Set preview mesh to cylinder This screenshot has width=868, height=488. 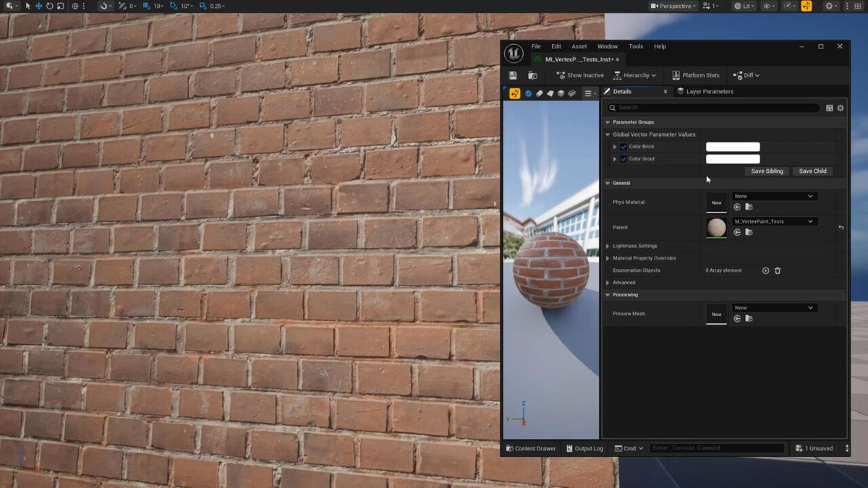click(x=539, y=93)
